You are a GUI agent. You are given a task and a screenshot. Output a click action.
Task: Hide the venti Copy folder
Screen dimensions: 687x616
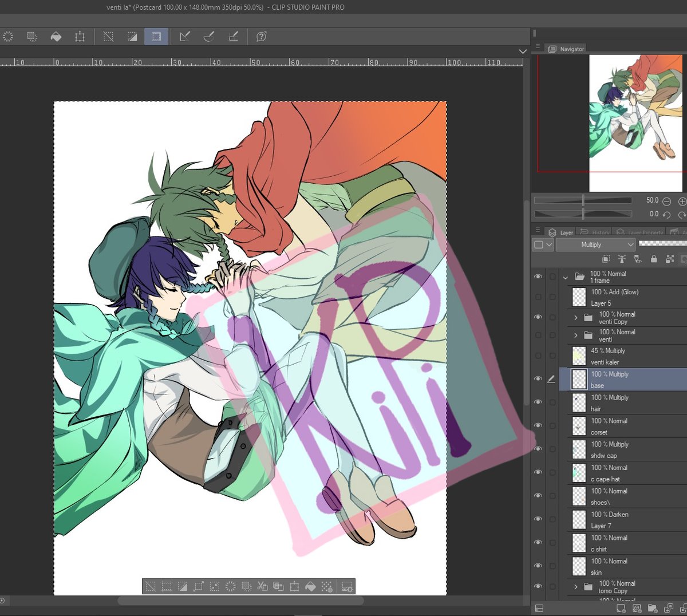pos(538,317)
